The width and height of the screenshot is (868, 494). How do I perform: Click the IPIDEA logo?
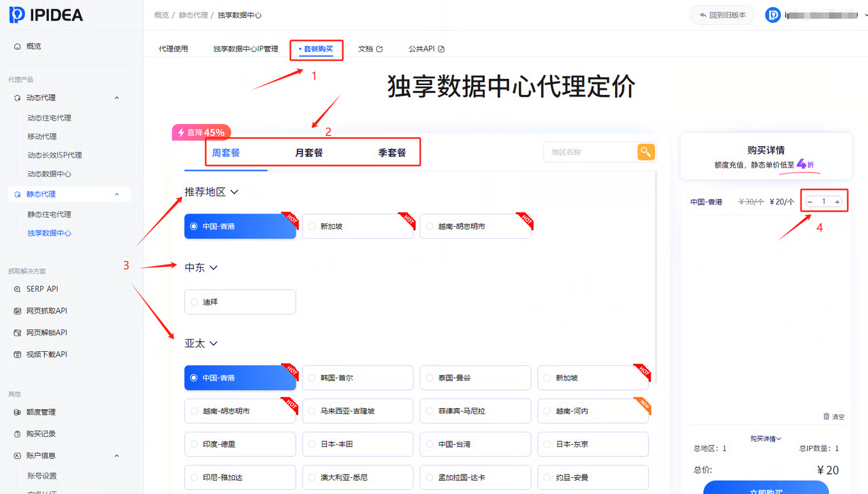(x=46, y=15)
